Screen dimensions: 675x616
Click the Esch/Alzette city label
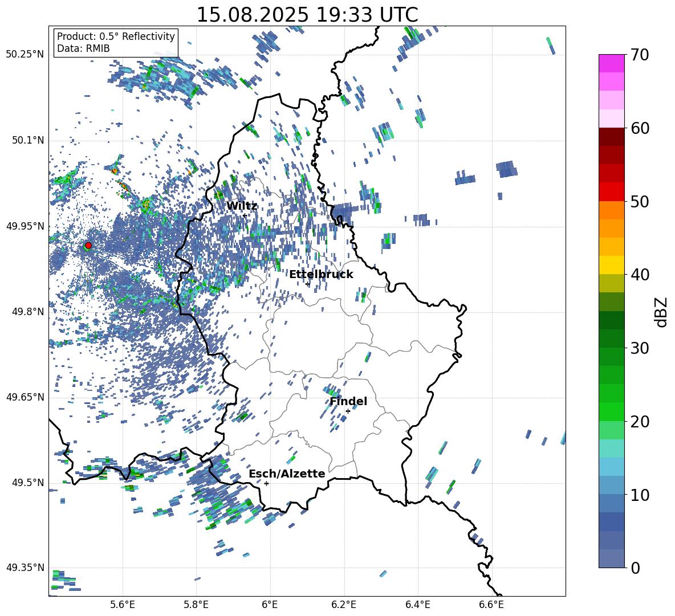click(287, 474)
